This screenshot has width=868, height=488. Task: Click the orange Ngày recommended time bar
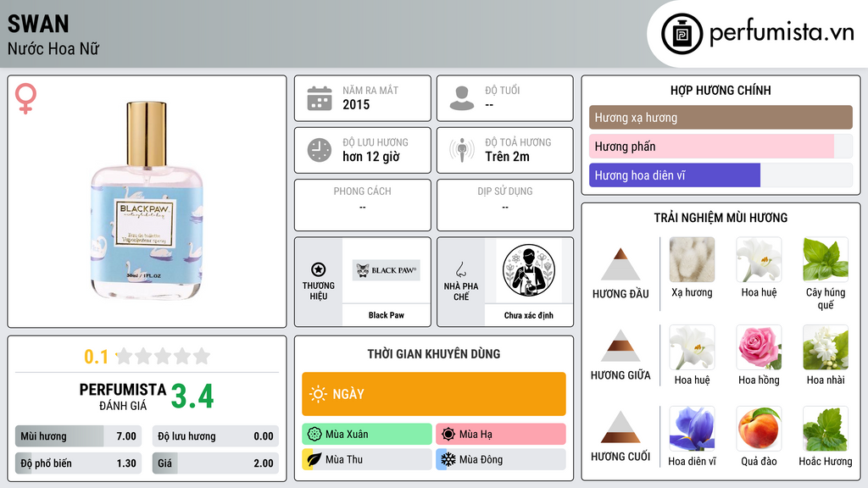(x=434, y=394)
